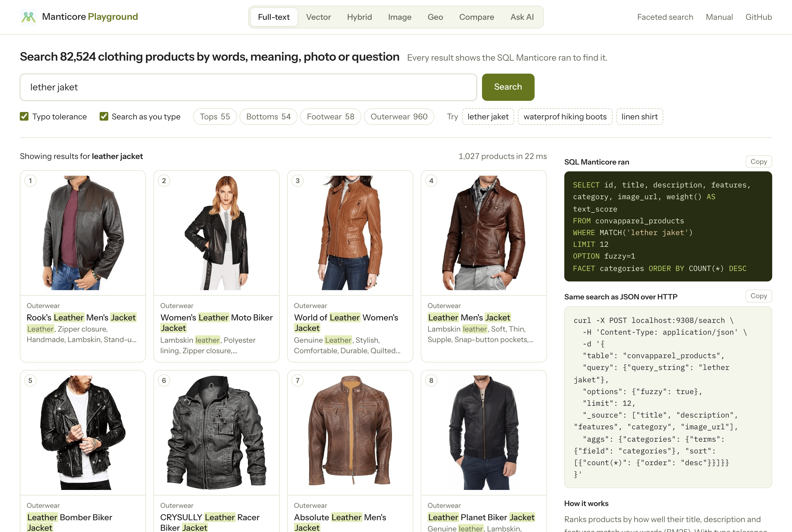Click the rank badge number 8
The image size is (792, 532).
[x=431, y=381]
